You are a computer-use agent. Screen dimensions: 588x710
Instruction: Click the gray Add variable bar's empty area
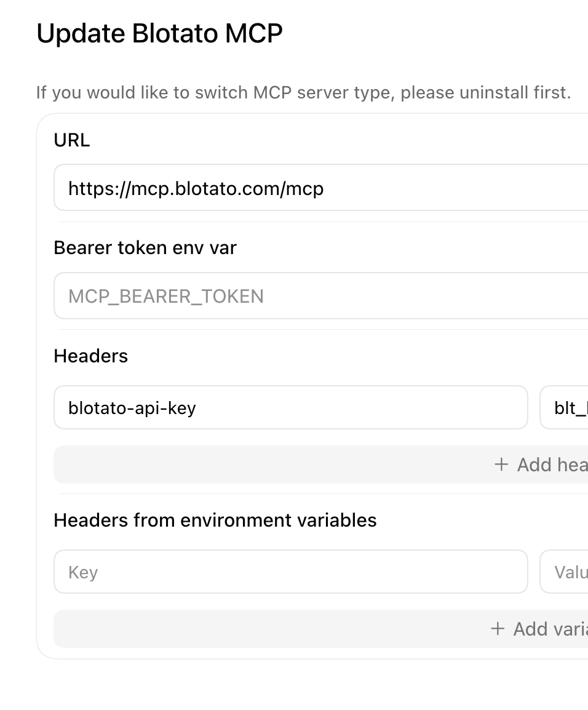tap(272, 629)
